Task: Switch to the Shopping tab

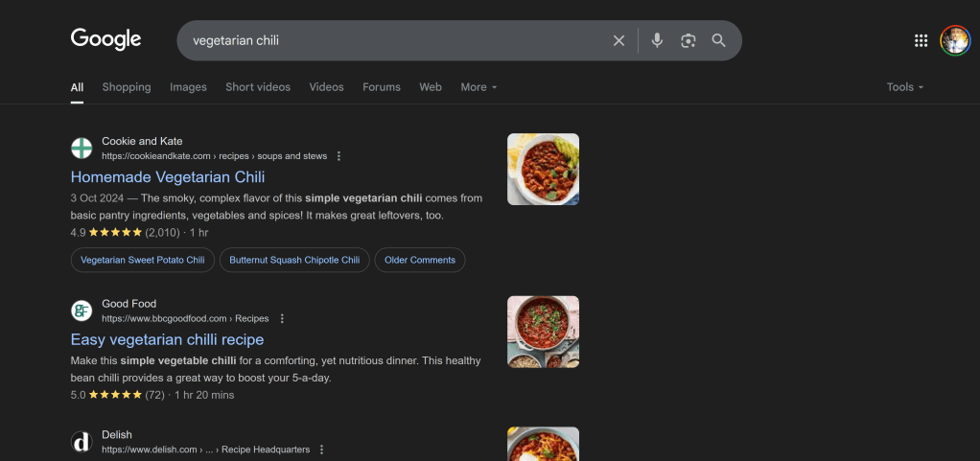Action: pyautogui.click(x=127, y=87)
